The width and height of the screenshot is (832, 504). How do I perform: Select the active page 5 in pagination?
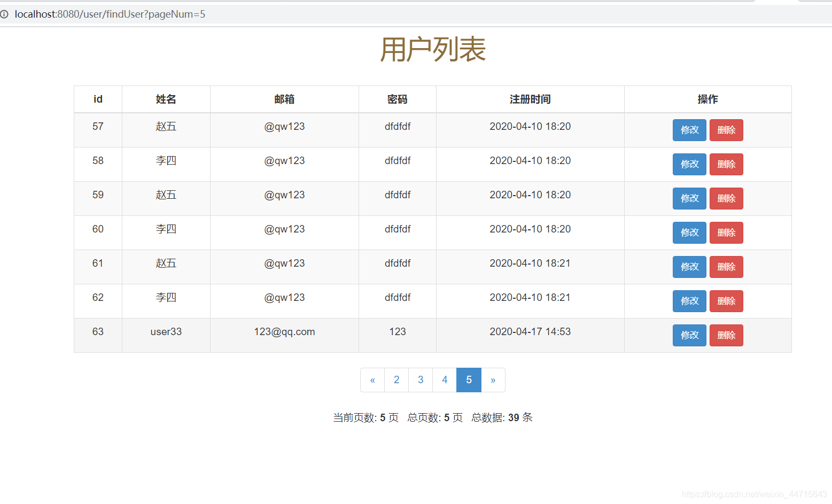pos(469,380)
